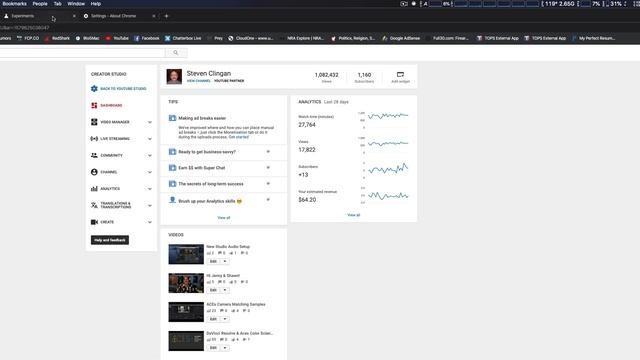Open the Bookmarks menu in menu bar
The height and width of the screenshot is (360, 640).
coord(14,4)
